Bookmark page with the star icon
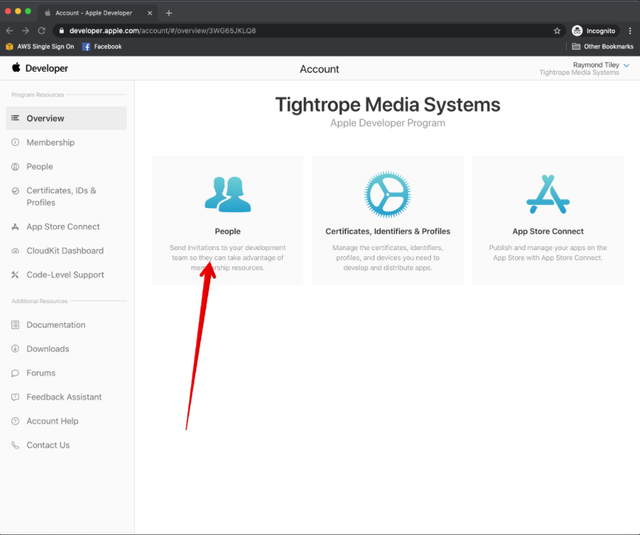Image resolution: width=640 pixels, height=535 pixels. click(x=557, y=31)
